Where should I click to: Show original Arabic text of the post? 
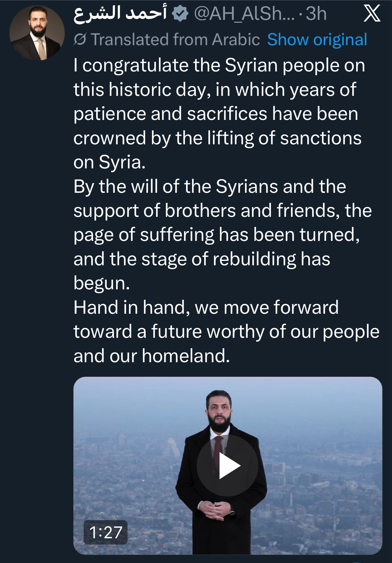[317, 40]
